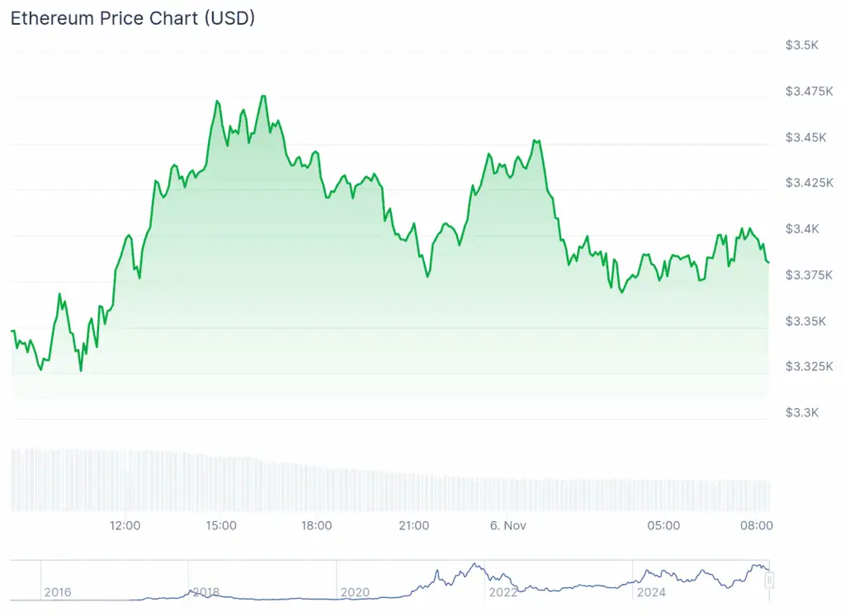Click the 2021 price peak in the navigator

pos(474,565)
